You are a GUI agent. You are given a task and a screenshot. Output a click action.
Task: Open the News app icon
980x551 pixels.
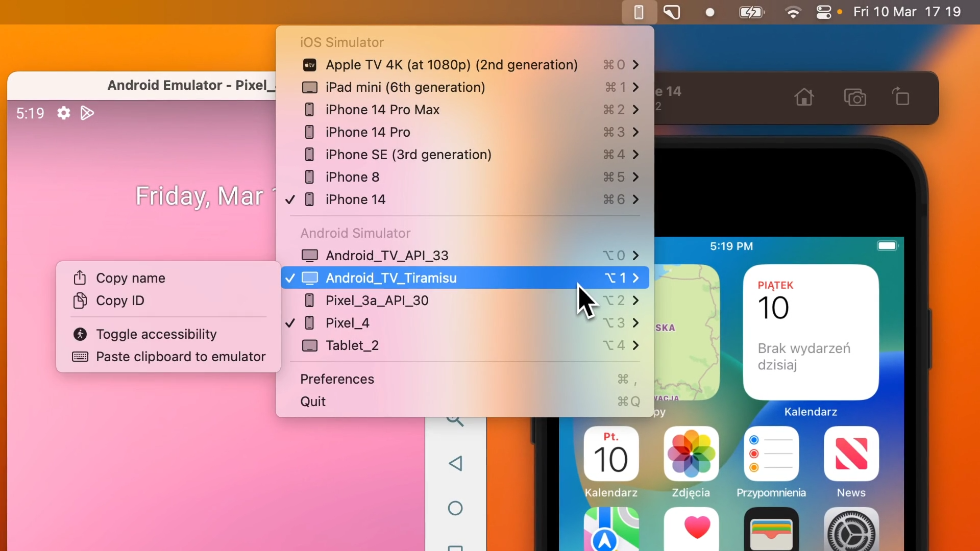tap(851, 454)
